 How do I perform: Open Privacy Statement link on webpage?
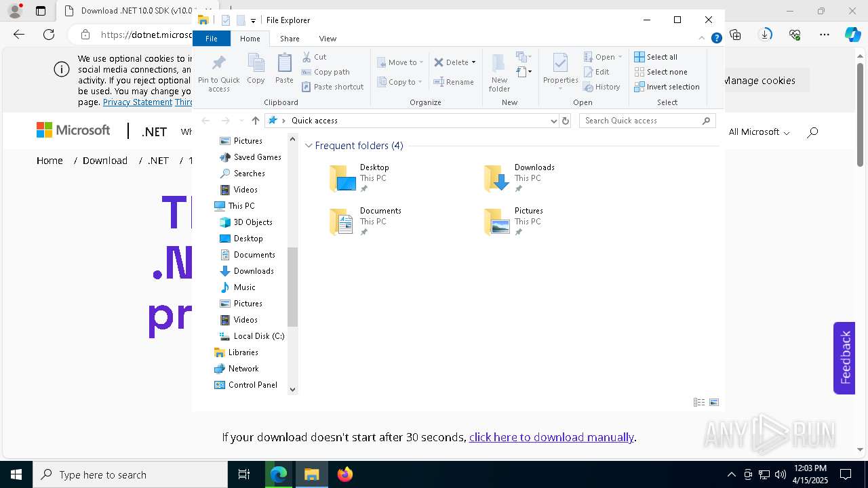tap(138, 102)
